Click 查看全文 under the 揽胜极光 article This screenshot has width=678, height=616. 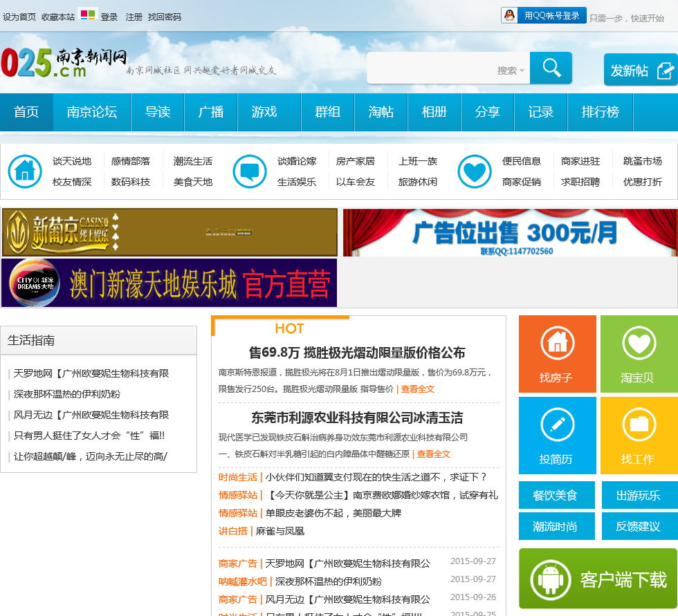418,389
